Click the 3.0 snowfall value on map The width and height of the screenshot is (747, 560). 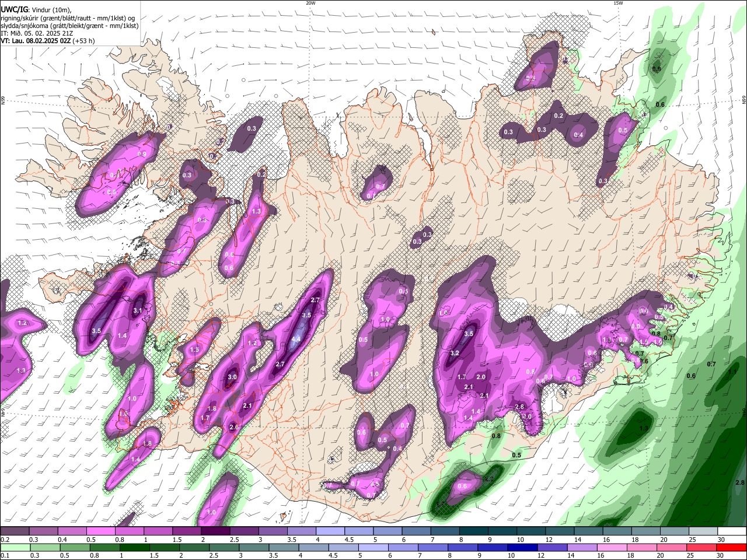tap(232, 377)
